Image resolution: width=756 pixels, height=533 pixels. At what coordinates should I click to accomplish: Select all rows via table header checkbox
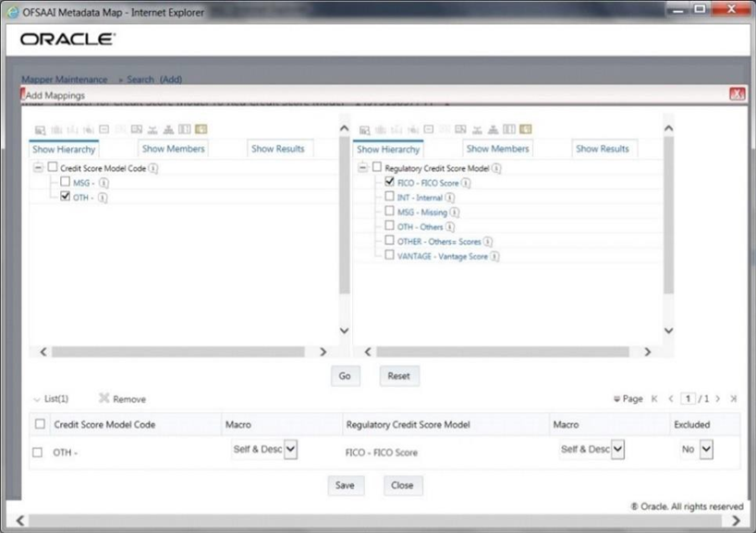[x=40, y=424]
